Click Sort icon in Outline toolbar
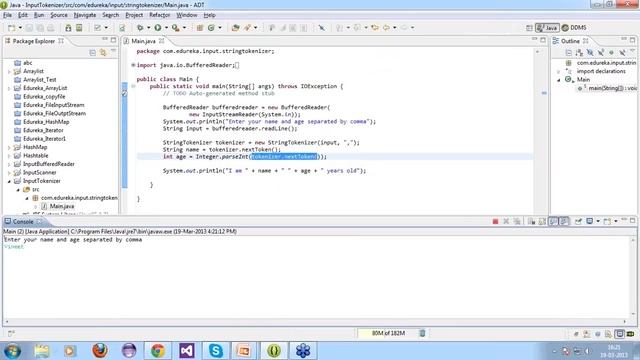The height and width of the screenshot is (360, 640). pyautogui.click(x=579, y=53)
